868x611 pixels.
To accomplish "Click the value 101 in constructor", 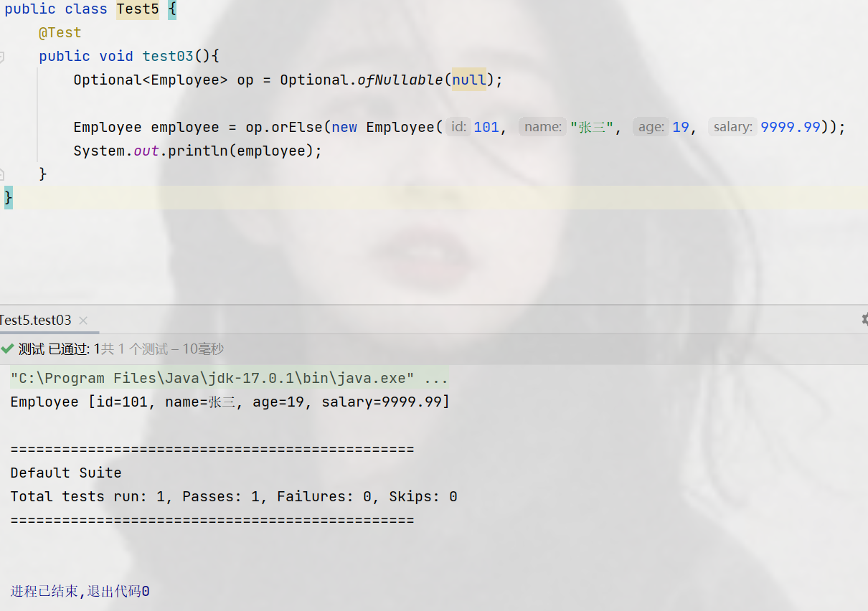I will (486, 127).
